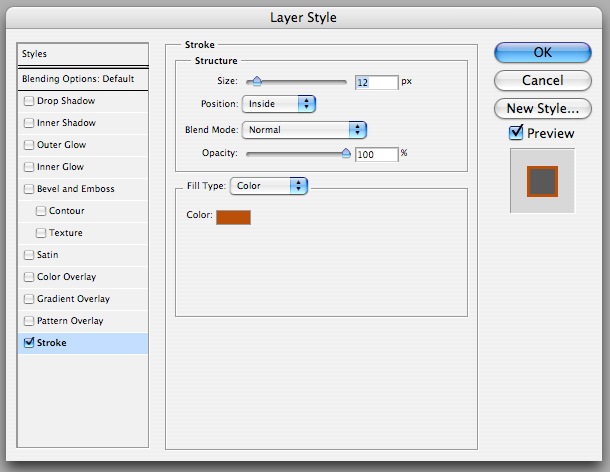The width and height of the screenshot is (610, 472).
Task: Uncheck the Stroke effect checkbox
Action: point(27,343)
